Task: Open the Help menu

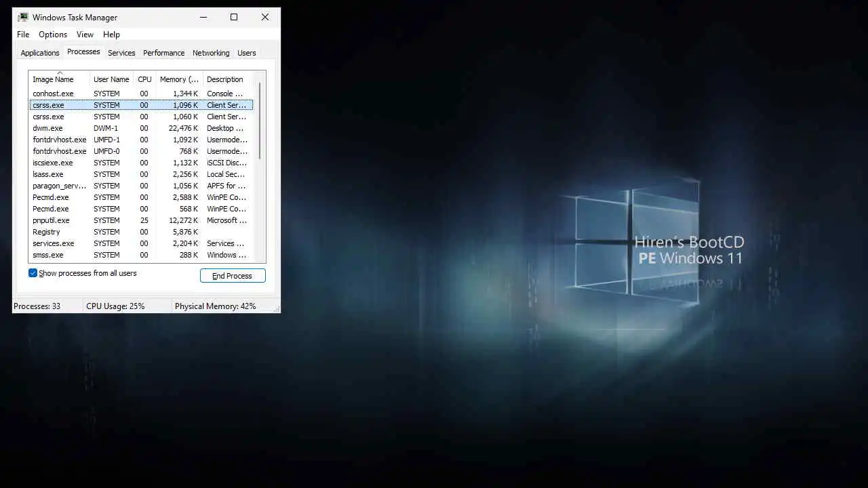Action: click(x=111, y=35)
